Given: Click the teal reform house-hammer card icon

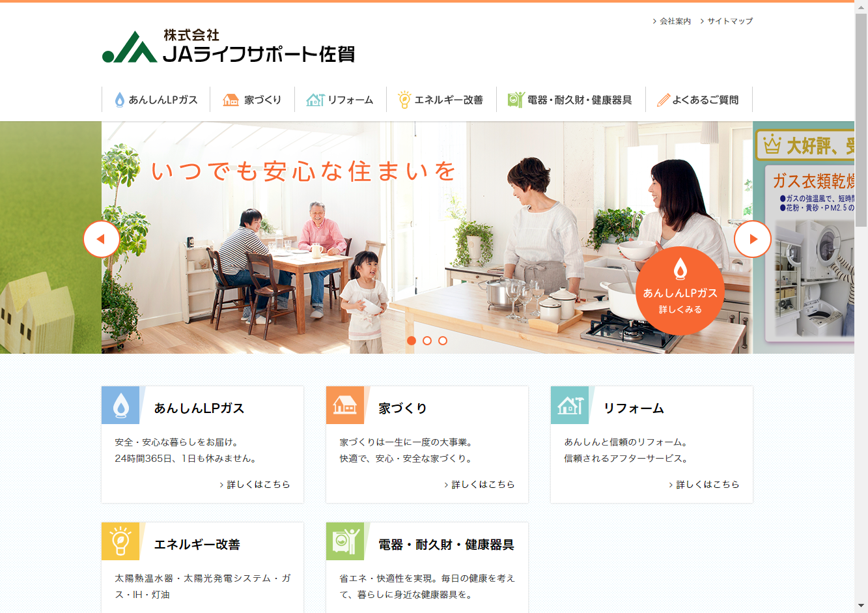Looking at the screenshot, I should point(570,405).
